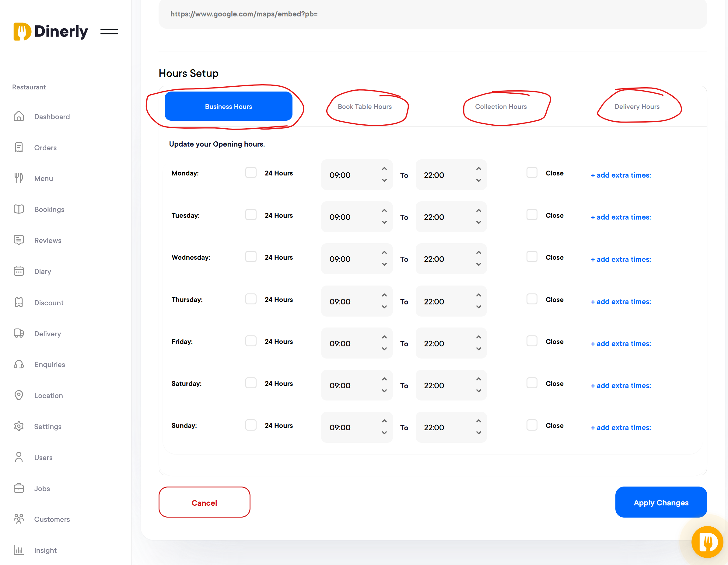
Task: Enable 24 Hours for Monday
Action: [x=251, y=173]
